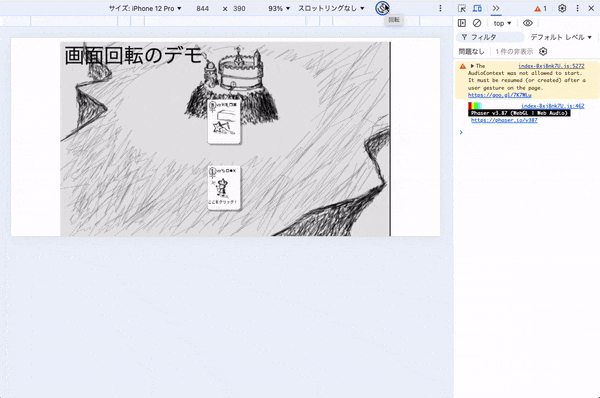
Task: Click the lower card labeled ここをクリック!
Action: point(224,188)
